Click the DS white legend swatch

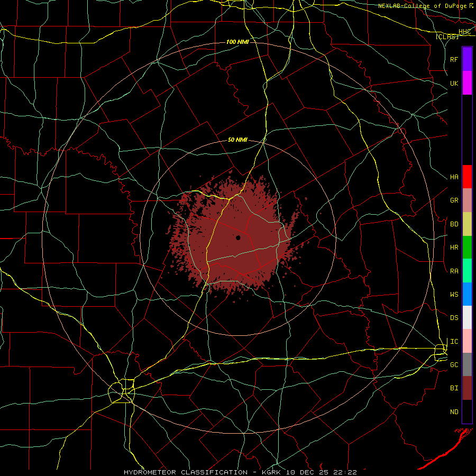click(x=467, y=317)
